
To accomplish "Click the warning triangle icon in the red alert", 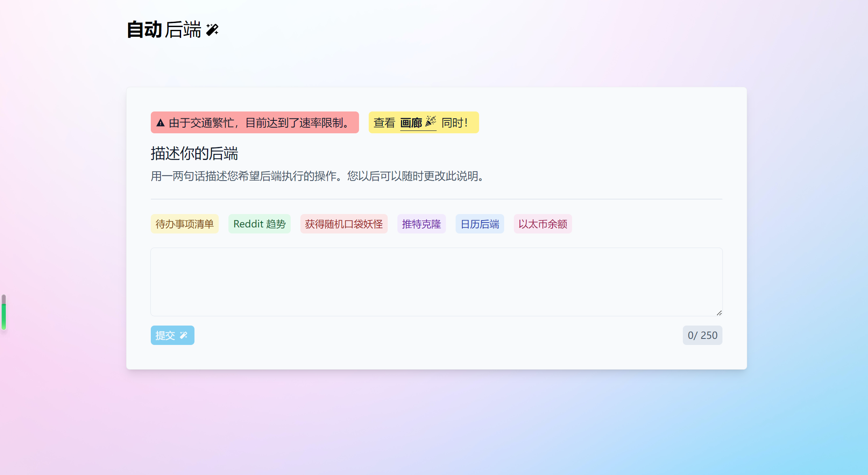I will pyautogui.click(x=161, y=123).
